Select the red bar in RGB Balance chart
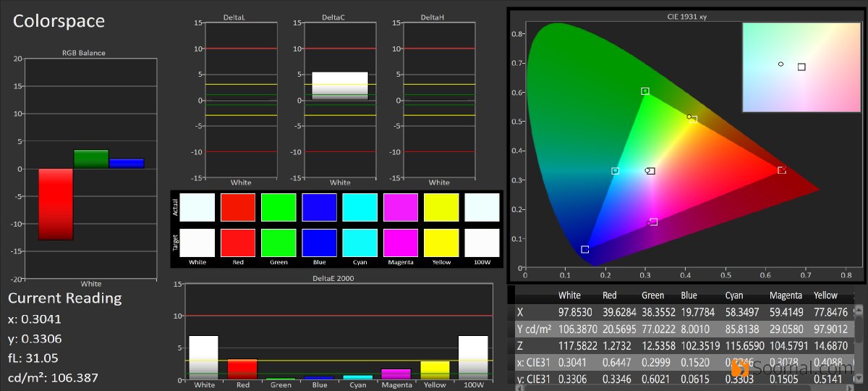 56,204
